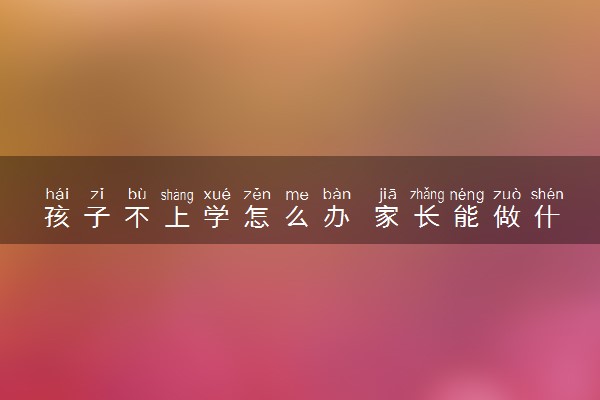This screenshot has width=600, height=400.
Task: Click the character 学
Action: tap(217, 217)
